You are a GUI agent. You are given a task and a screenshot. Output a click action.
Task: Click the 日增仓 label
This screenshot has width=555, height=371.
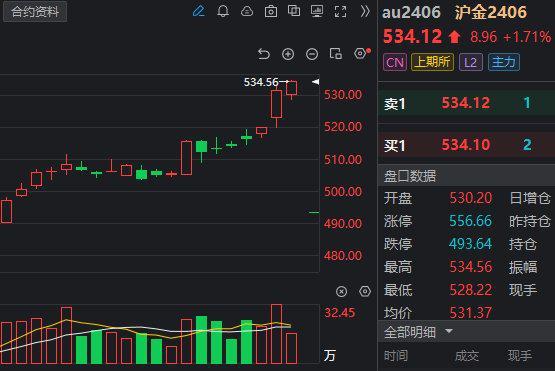coord(530,198)
